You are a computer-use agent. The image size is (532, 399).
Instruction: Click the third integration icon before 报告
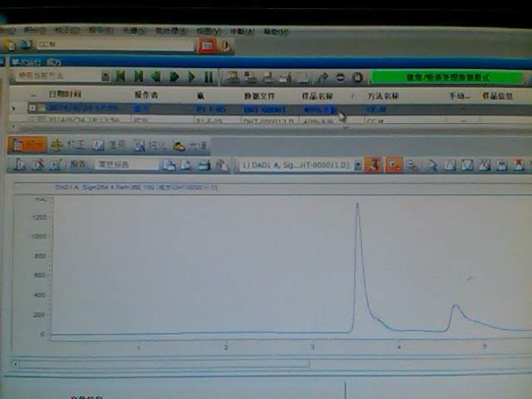point(56,165)
